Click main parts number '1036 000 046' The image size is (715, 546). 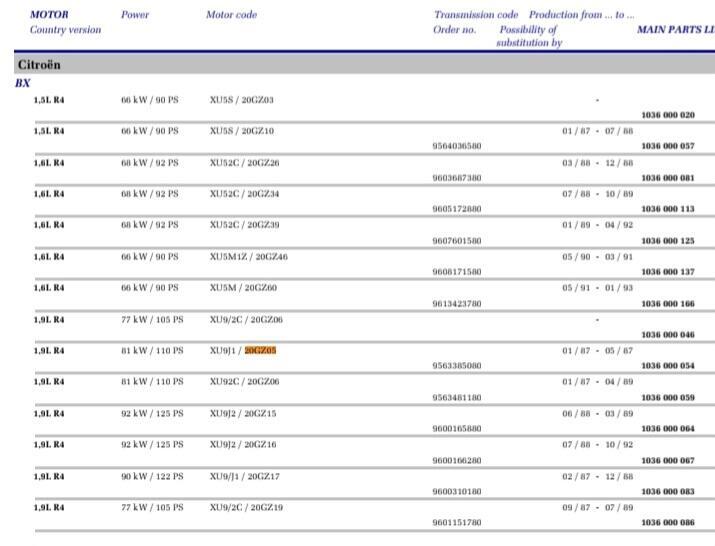point(668,335)
